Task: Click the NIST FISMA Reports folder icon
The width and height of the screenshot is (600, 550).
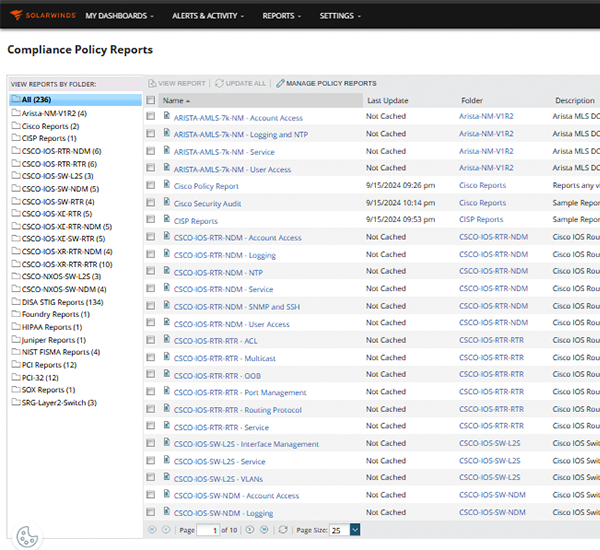Action: pos(16,351)
